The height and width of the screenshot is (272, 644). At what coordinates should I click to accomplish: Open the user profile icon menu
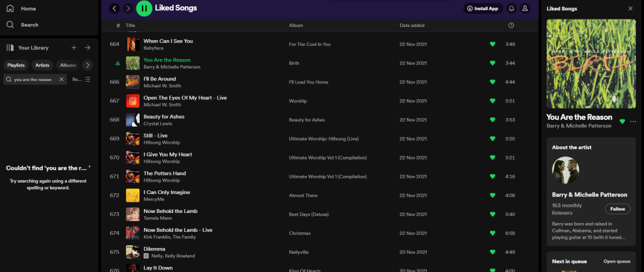click(x=526, y=8)
